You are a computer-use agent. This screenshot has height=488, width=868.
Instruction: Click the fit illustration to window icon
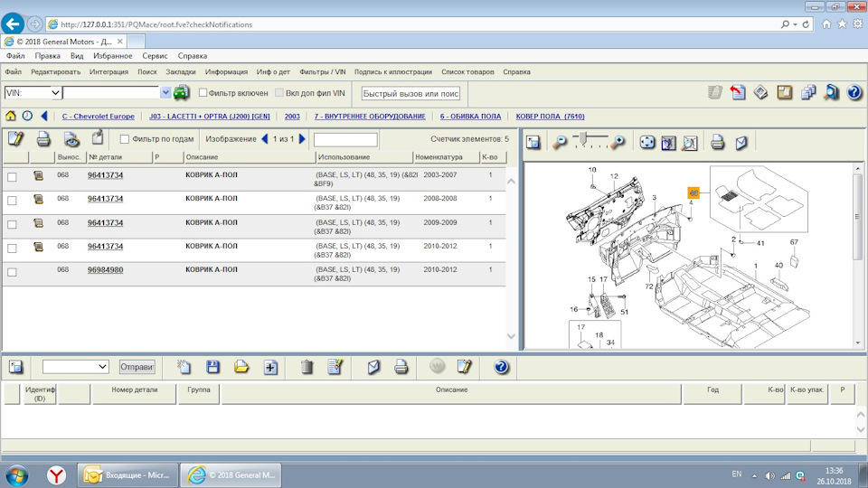pyautogui.click(x=668, y=143)
